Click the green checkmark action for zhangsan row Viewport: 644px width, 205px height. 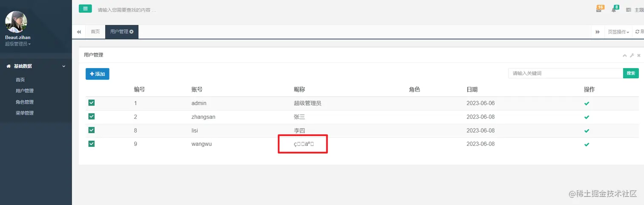click(586, 117)
